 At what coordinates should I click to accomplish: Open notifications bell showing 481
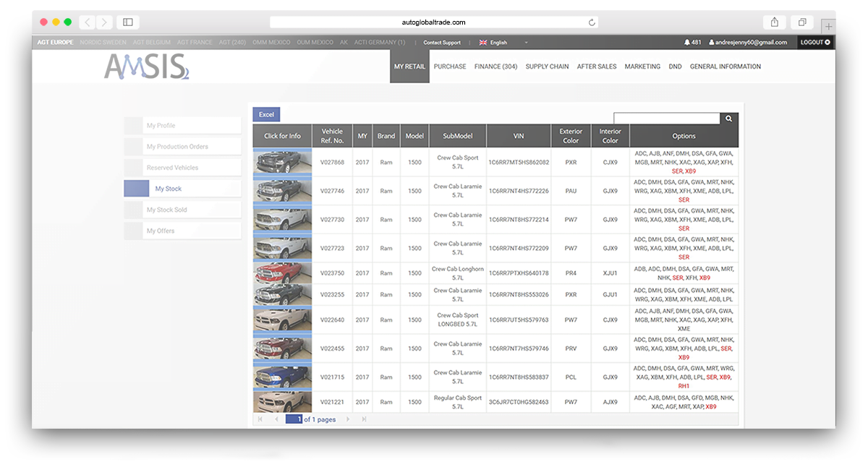(692, 43)
